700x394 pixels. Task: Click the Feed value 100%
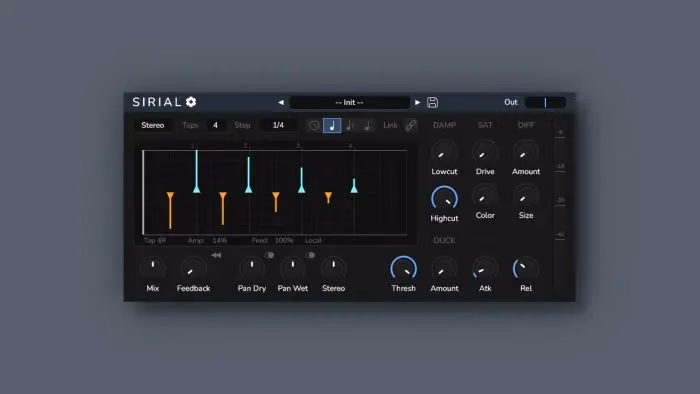(x=284, y=241)
